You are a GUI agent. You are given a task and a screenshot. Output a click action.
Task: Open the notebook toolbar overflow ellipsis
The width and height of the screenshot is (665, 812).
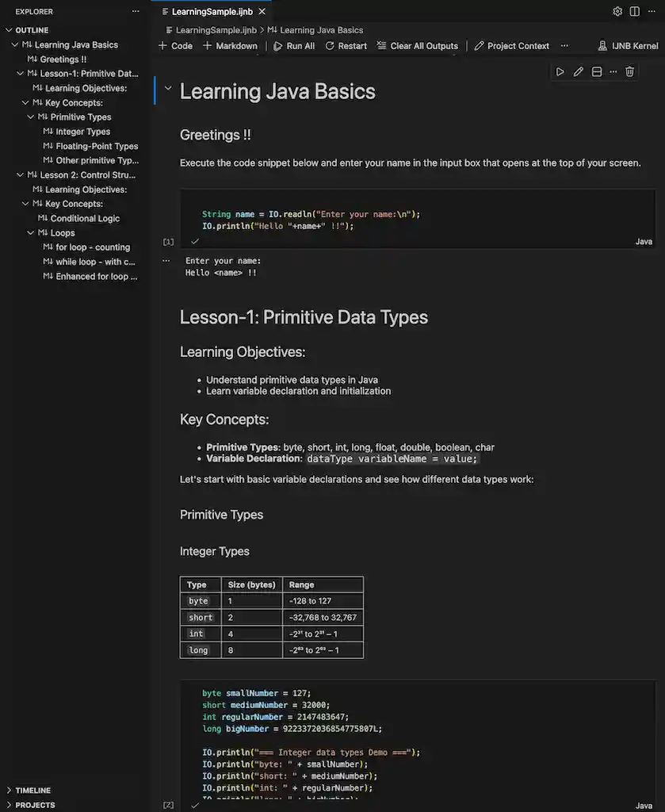coord(564,45)
